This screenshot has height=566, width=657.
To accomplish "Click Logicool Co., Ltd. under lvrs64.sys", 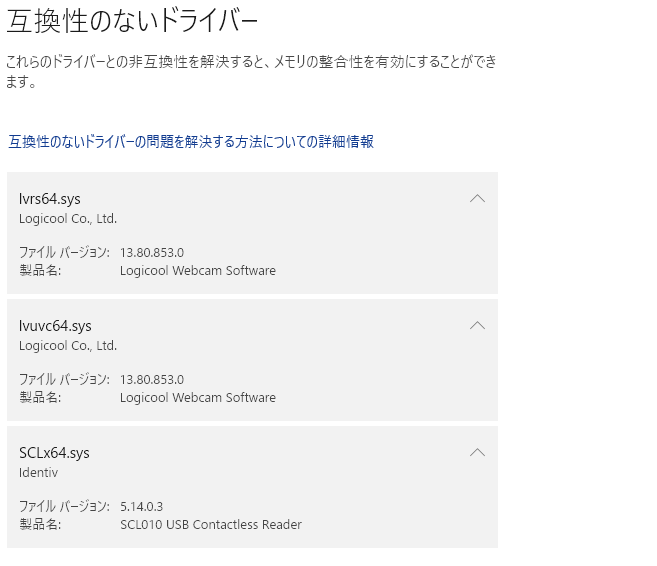I will 68,219.
